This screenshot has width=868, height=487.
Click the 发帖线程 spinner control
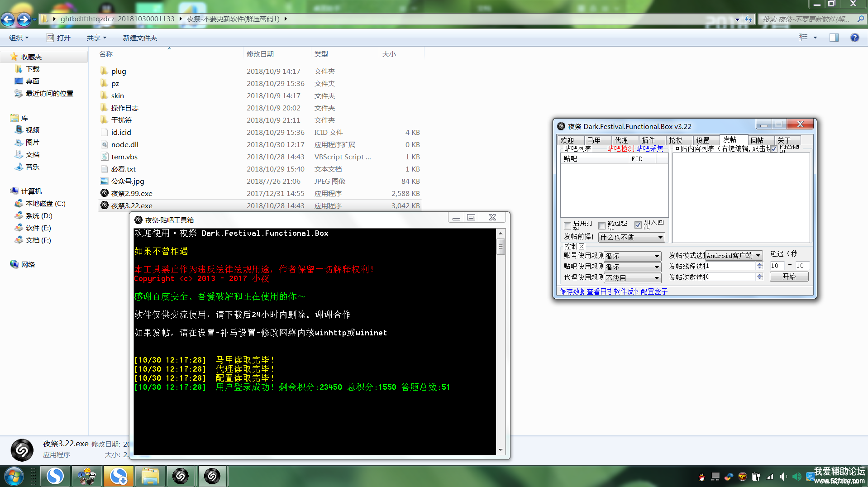point(759,266)
